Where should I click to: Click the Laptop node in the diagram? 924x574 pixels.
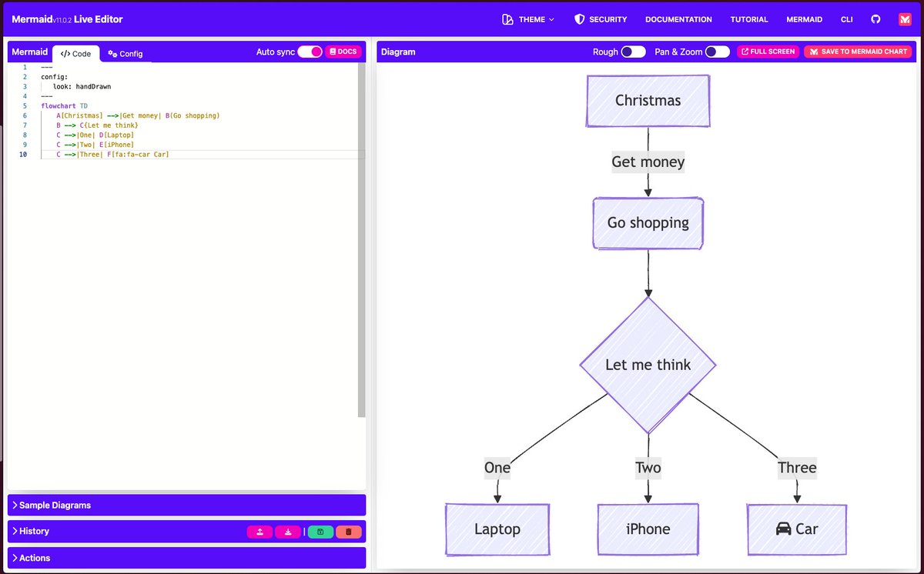[x=497, y=529]
